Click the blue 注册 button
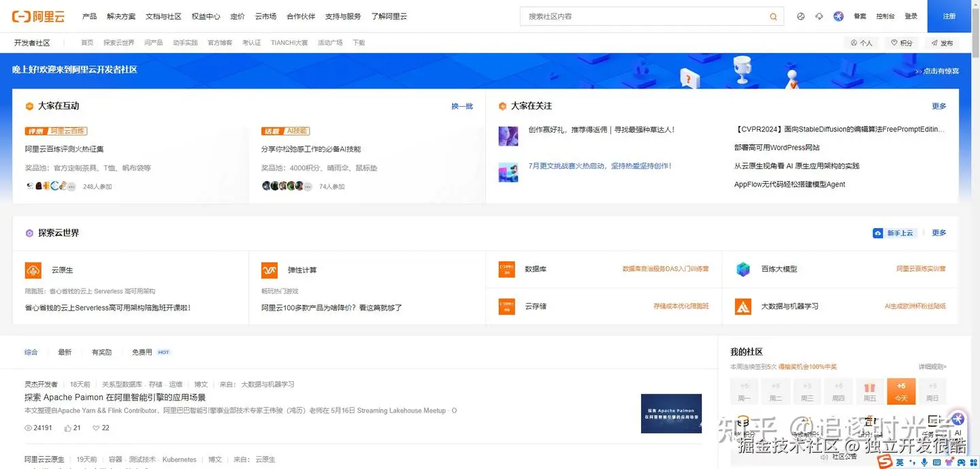 click(949, 16)
